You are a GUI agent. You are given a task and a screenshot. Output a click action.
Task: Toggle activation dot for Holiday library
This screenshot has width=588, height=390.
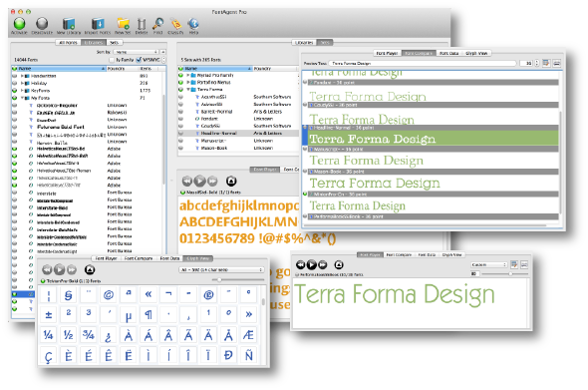[x=15, y=83]
